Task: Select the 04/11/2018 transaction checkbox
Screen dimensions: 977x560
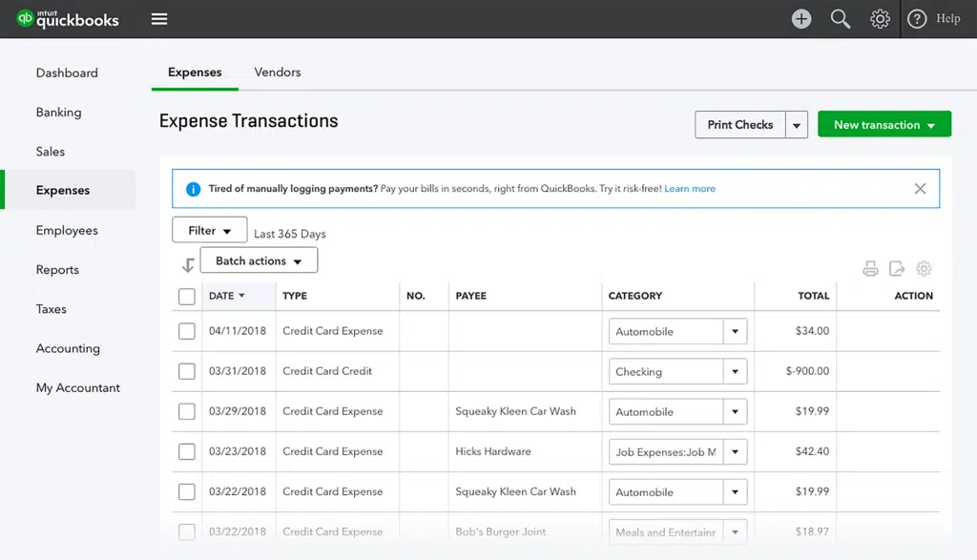Action: click(x=187, y=331)
